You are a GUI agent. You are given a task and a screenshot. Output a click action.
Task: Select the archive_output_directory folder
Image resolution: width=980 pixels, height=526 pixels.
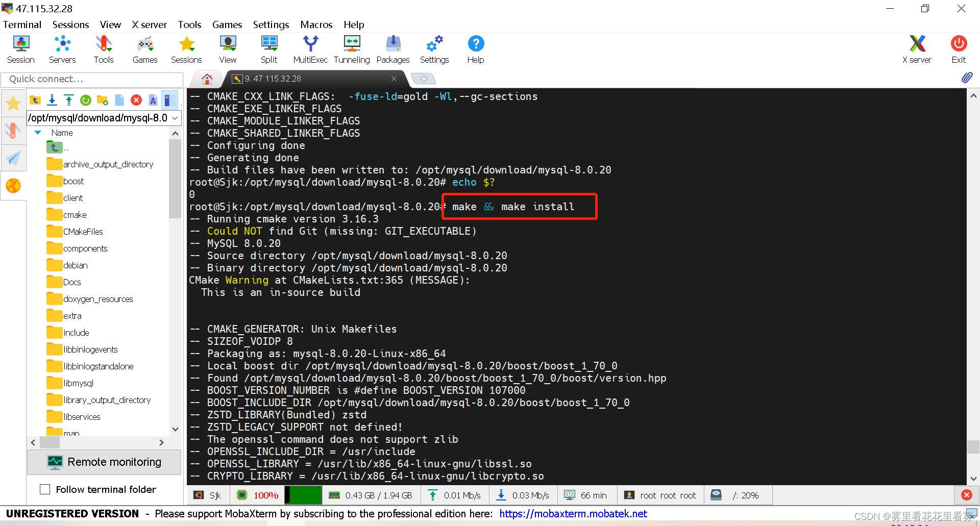pos(100,164)
